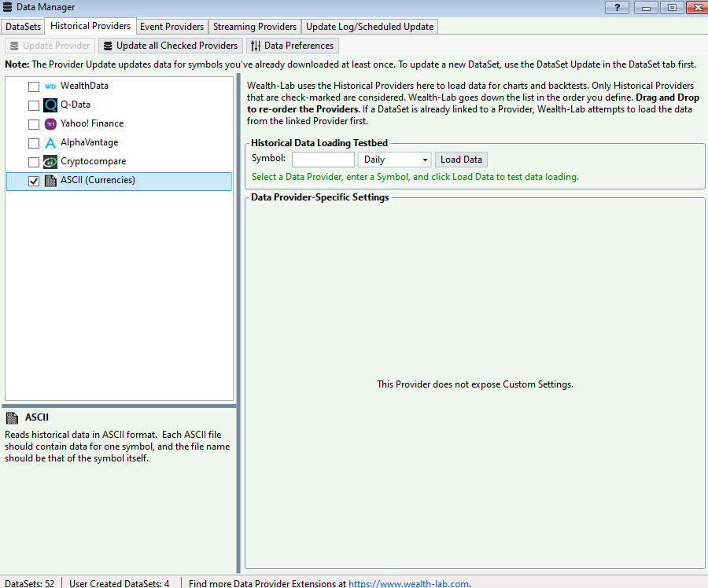Open the Daily scale dropdown
708x588 pixels.
coord(394,160)
